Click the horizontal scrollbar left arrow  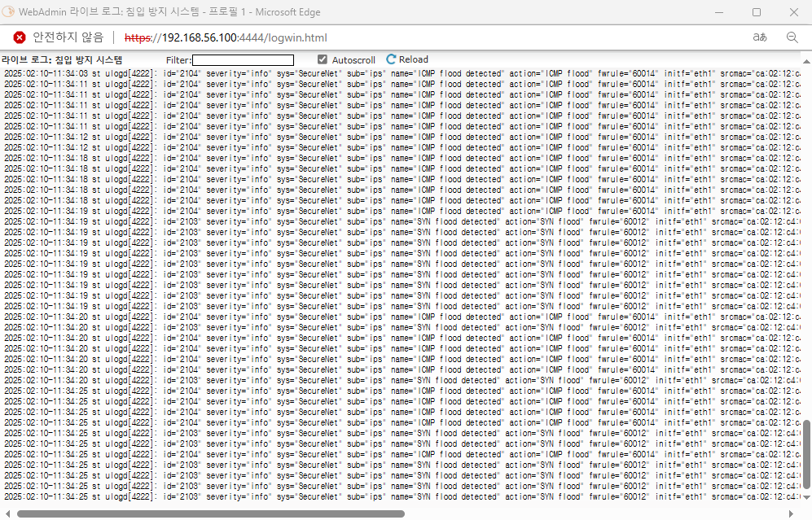7,513
